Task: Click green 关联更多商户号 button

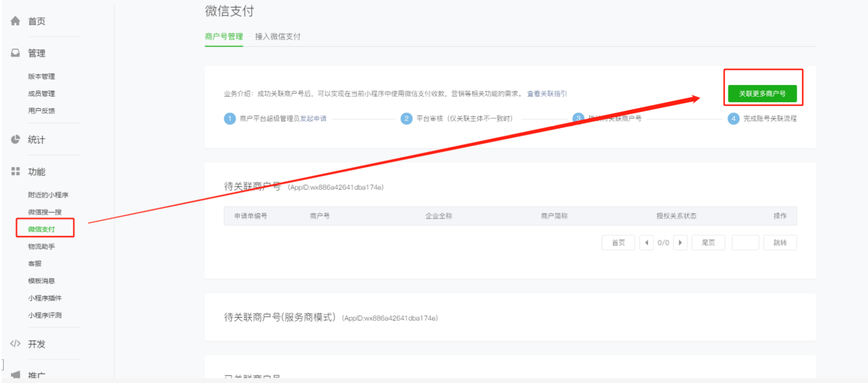Action: click(762, 93)
